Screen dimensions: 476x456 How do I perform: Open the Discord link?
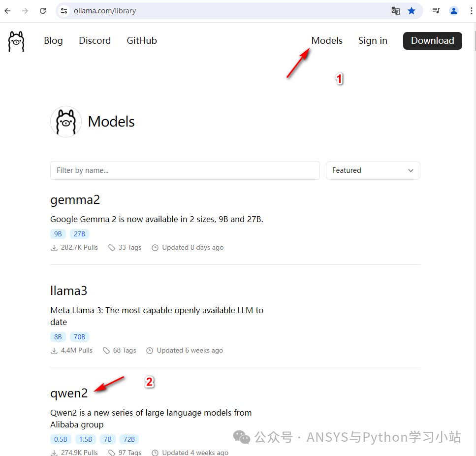(x=95, y=41)
